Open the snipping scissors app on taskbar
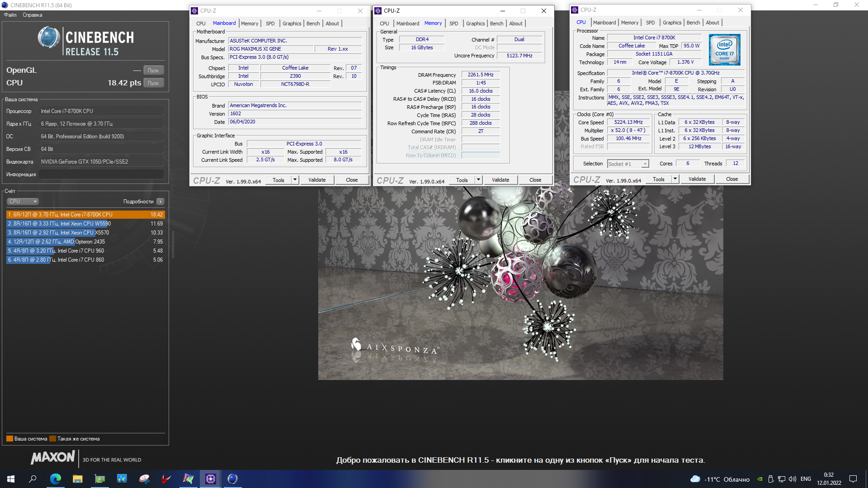The height and width of the screenshot is (488, 868). pos(144,479)
